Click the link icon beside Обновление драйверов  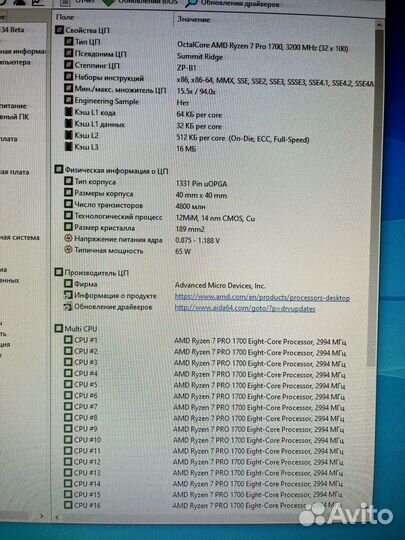(69, 307)
